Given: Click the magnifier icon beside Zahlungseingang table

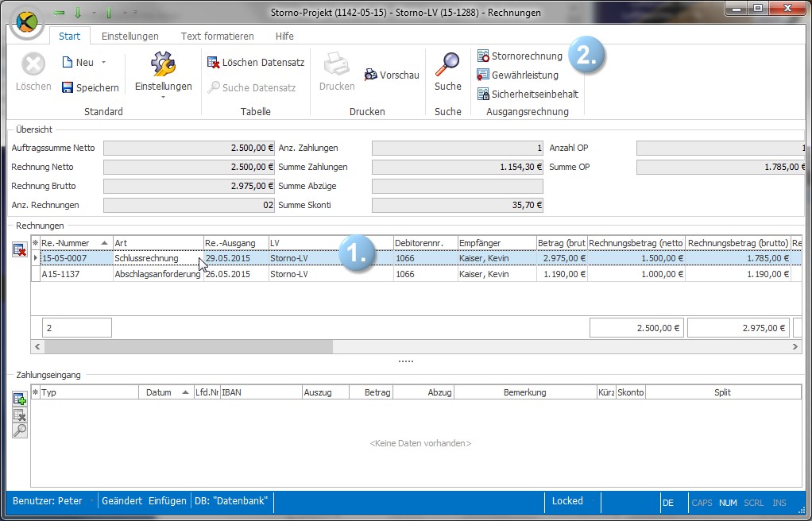Looking at the screenshot, I should pos(20,430).
